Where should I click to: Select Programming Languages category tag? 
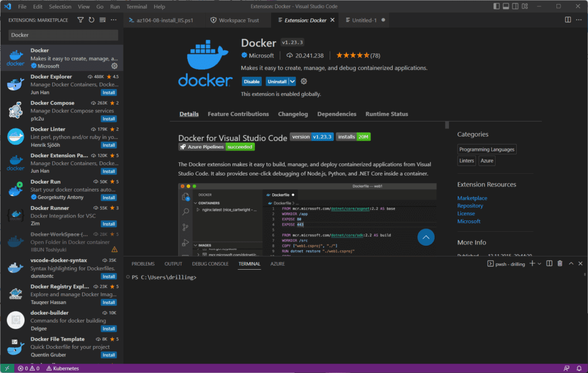pos(487,149)
